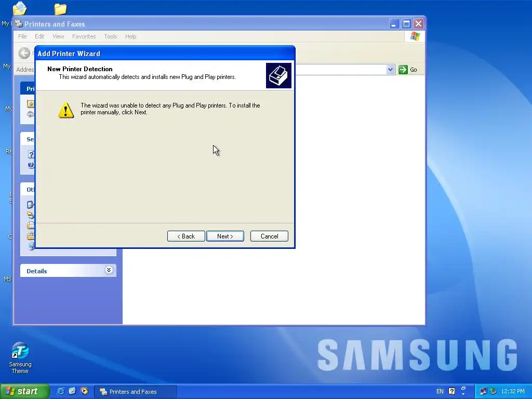
Task: Go Back in the Add Printer Wizard
Action: [186, 236]
